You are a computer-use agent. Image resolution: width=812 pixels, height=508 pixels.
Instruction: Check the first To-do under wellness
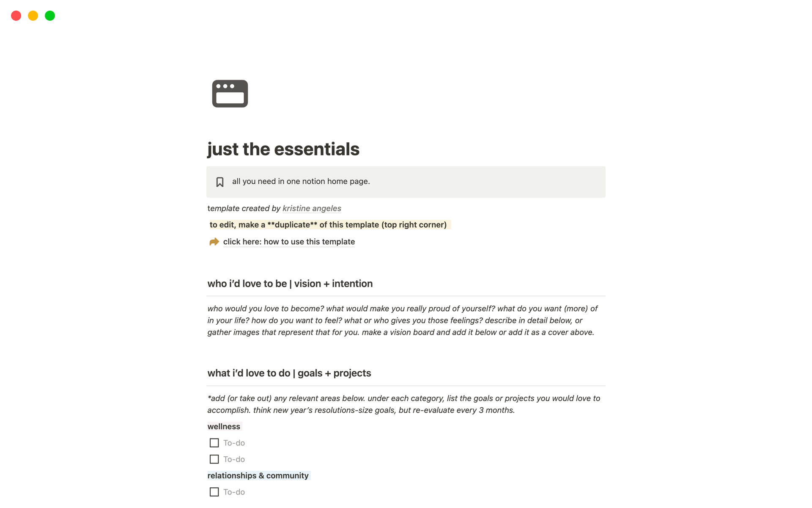(214, 443)
